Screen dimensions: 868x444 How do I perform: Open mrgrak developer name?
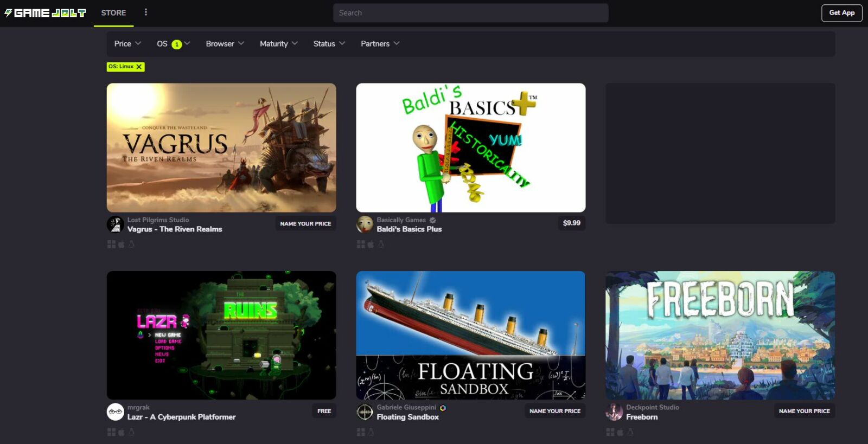coord(138,408)
